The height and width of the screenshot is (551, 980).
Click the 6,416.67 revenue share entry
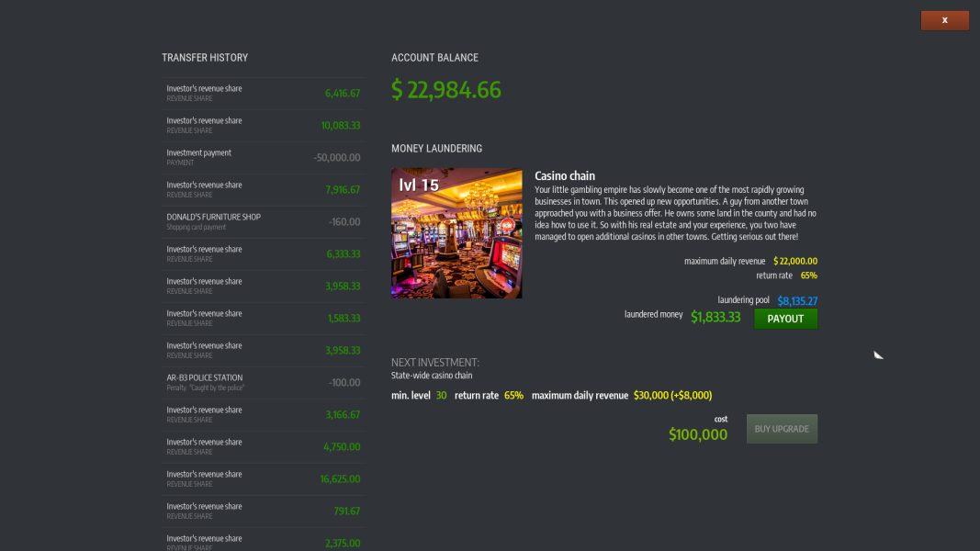click(x=263, y=93)
